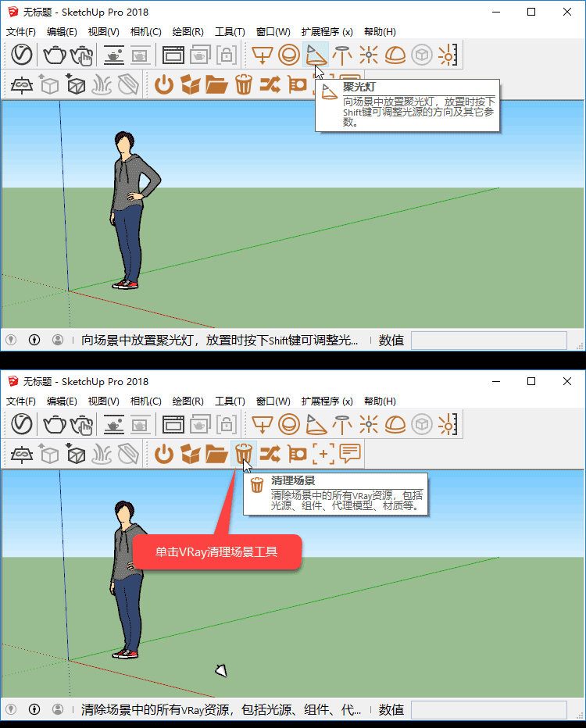
Task: Click status text starting 向场景中放置聚光灯
Action: click(220, 341)
